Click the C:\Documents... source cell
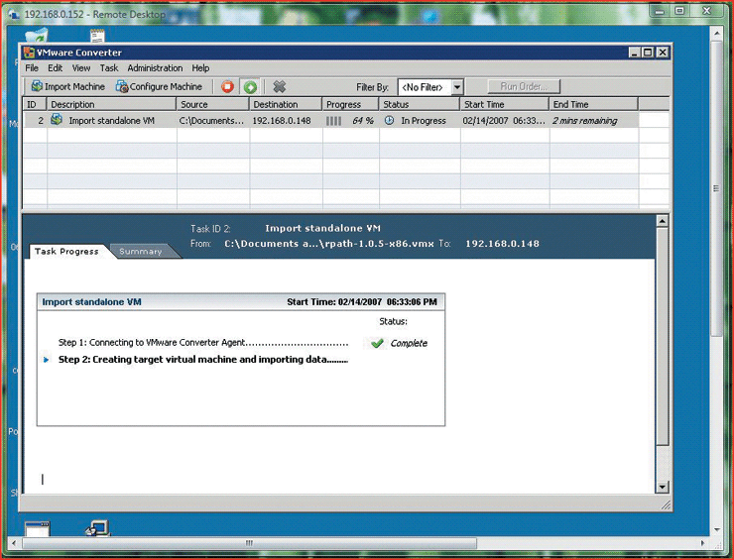734x560 pixels. [x=211, y=121]
